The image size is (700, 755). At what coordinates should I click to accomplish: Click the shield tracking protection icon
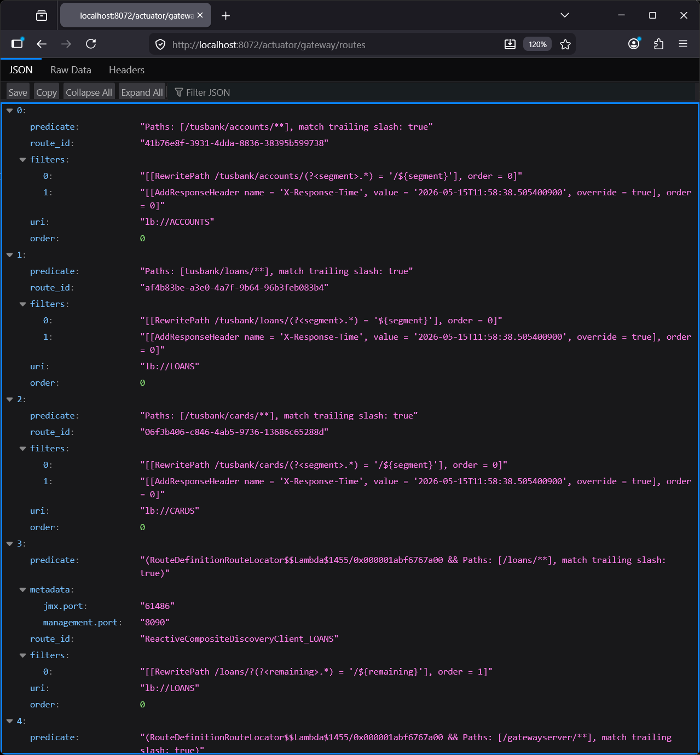[160, 44]
